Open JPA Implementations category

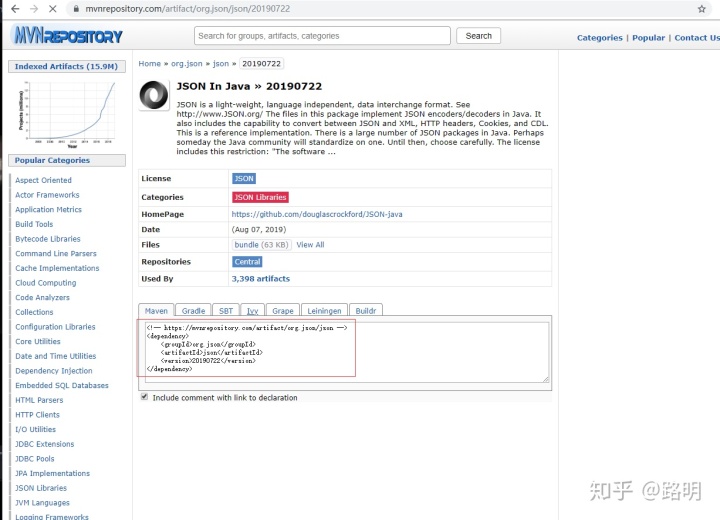pos(52,474)
